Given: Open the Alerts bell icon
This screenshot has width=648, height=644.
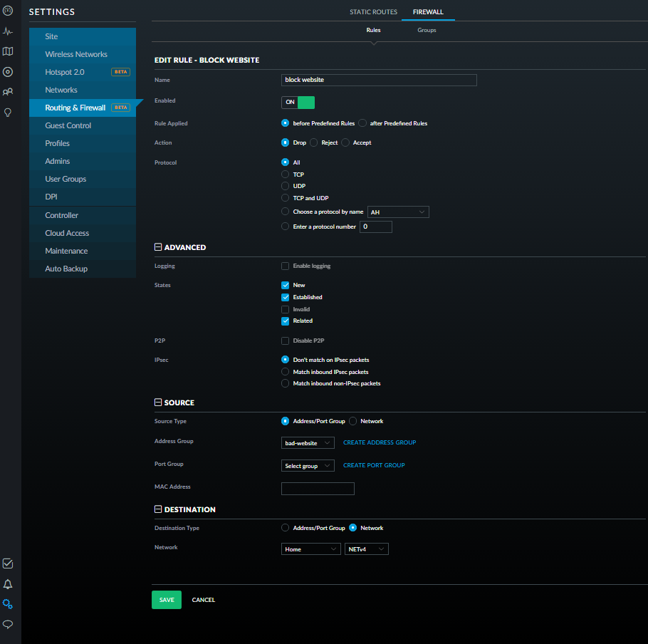Looking at the screenshot, I should coord(8,584).
